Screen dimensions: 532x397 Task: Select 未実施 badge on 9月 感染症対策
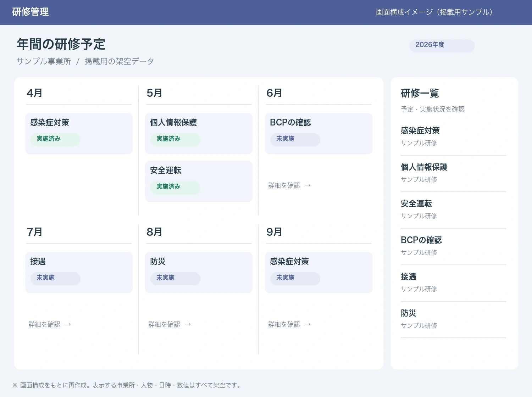[295, 278]
